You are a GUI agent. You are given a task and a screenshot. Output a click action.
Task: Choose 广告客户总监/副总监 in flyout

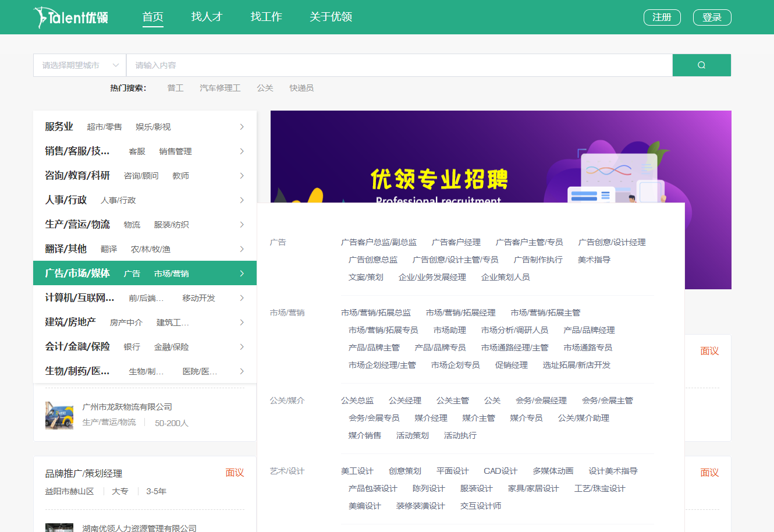379,242
